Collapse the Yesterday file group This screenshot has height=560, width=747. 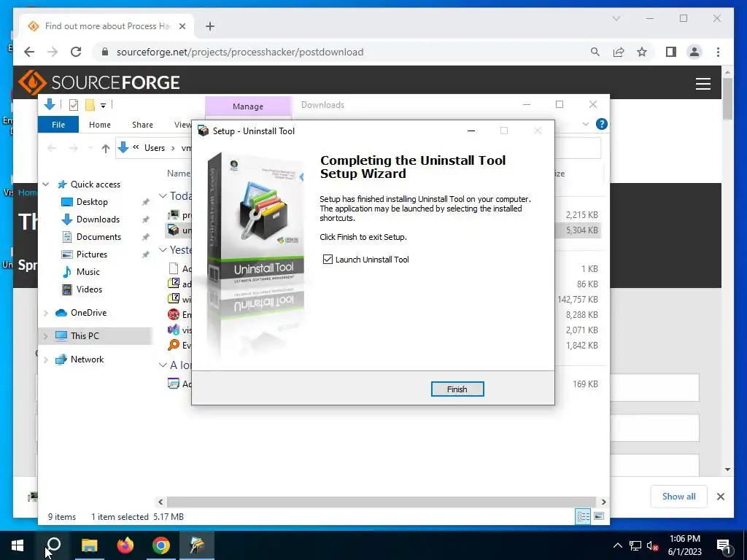[x=163, y=249]
